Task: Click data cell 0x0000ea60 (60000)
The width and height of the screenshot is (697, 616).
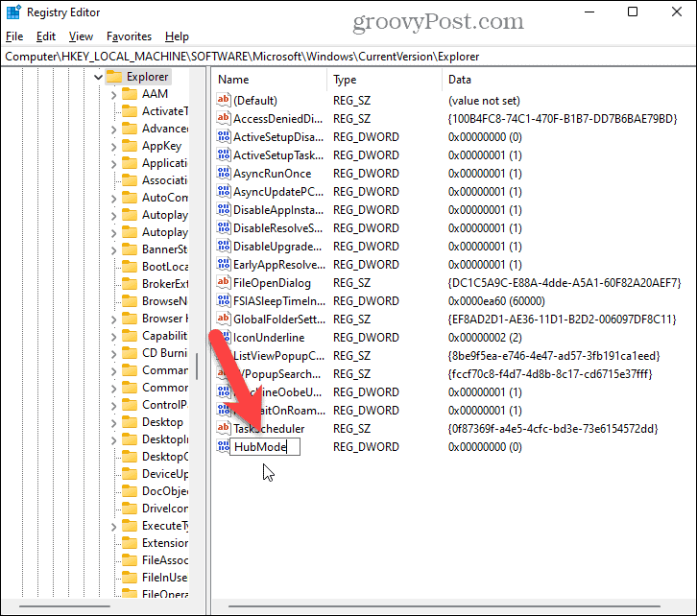Action: pos(496,301)
